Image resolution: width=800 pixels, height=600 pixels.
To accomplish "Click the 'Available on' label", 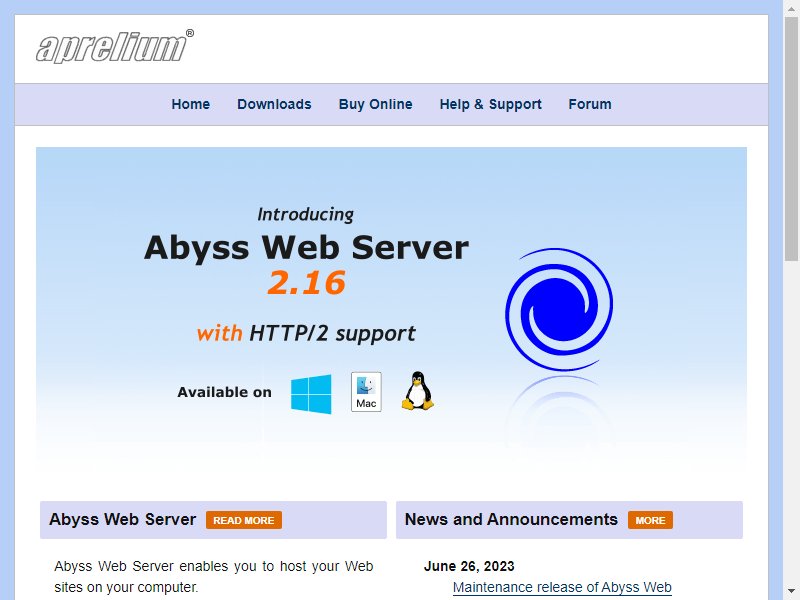I will (224, 392).
